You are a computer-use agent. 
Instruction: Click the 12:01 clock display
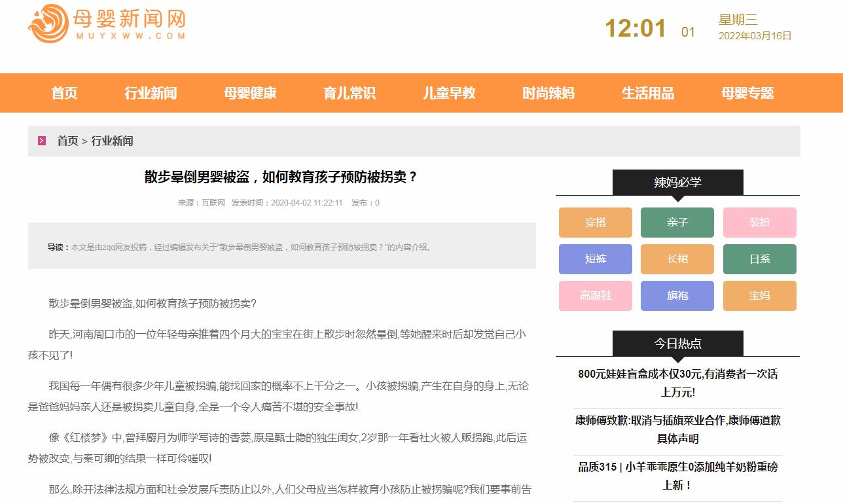635,29
